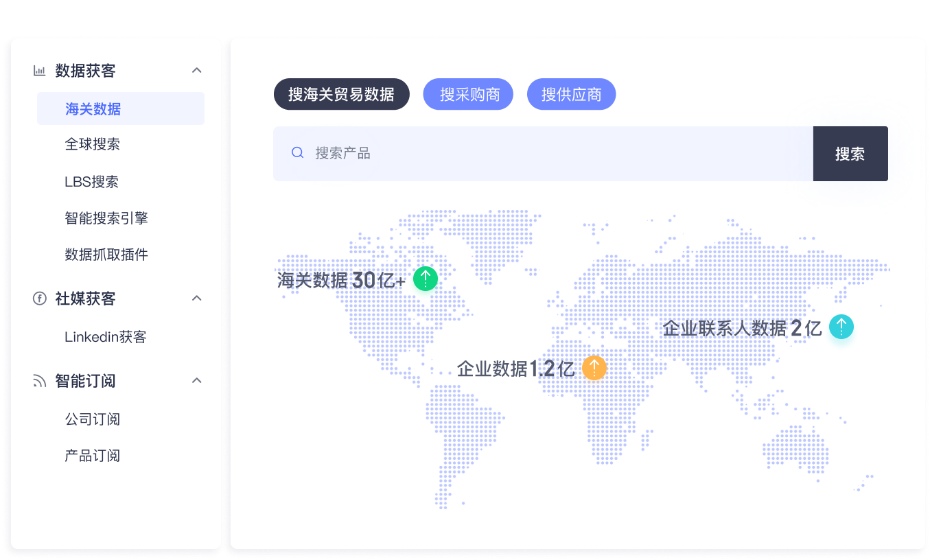The width and height of the screenshot is (930, 560).
Task: Collapse the 智能订阅 section chevron
Action: click(197, 381)
